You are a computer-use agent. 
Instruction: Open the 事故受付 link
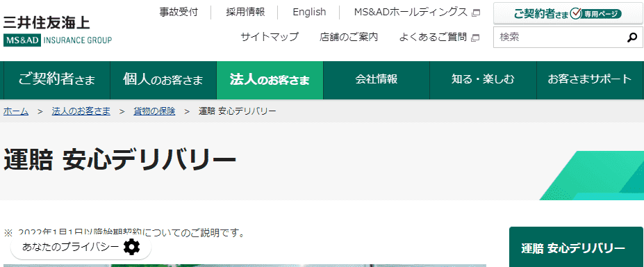(179, 12)
